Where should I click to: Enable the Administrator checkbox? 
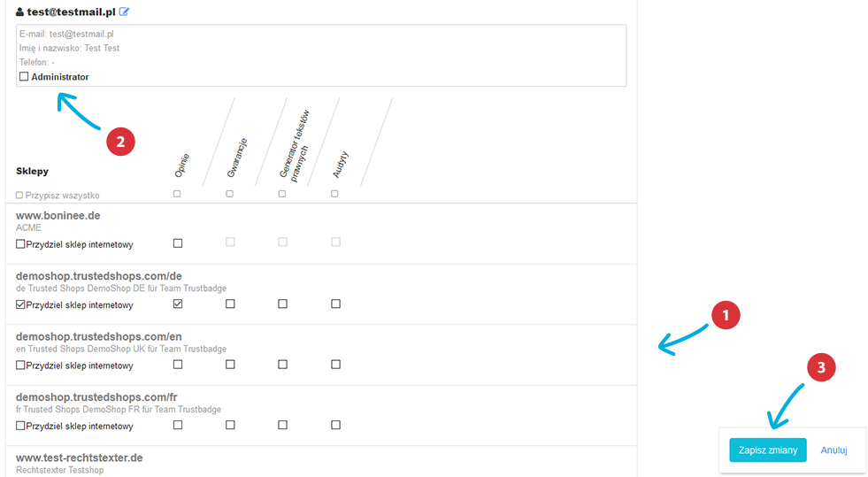click(x=24, y=76)
